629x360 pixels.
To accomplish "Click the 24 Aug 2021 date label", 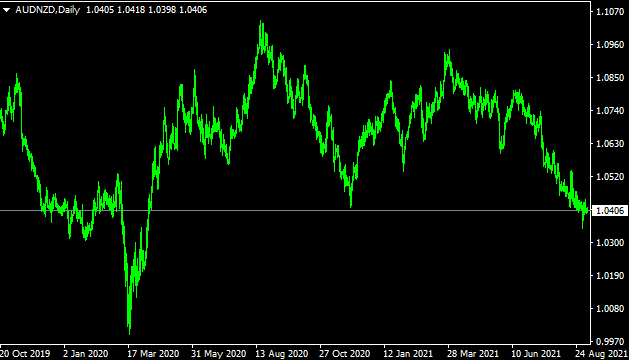I will (x=601, y=354).
